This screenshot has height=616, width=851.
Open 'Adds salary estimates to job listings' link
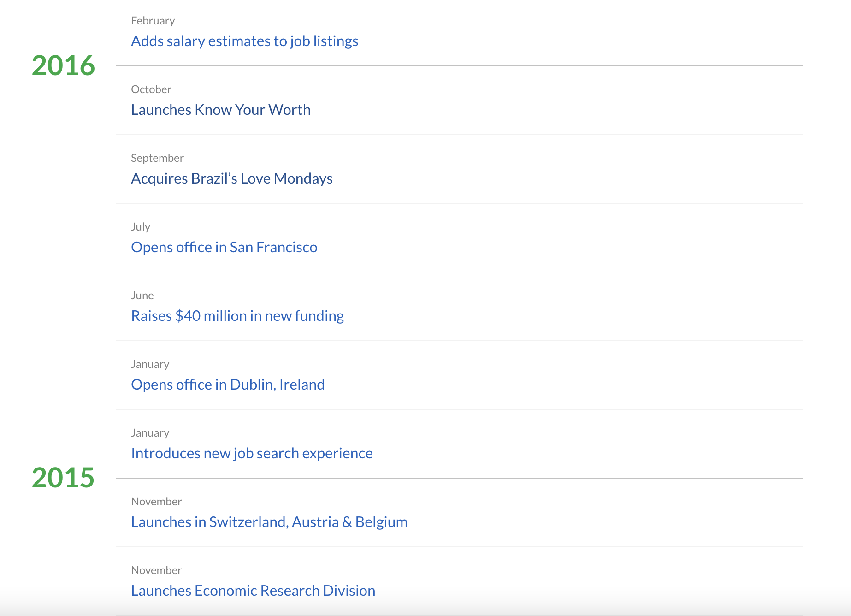click(x=244, y=41)
